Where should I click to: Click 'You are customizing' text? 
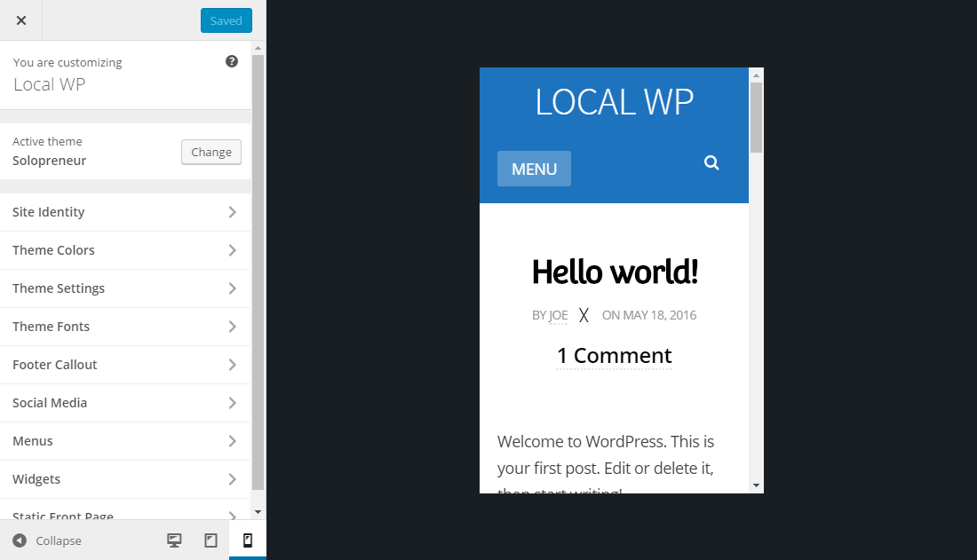tap(68, 63)
